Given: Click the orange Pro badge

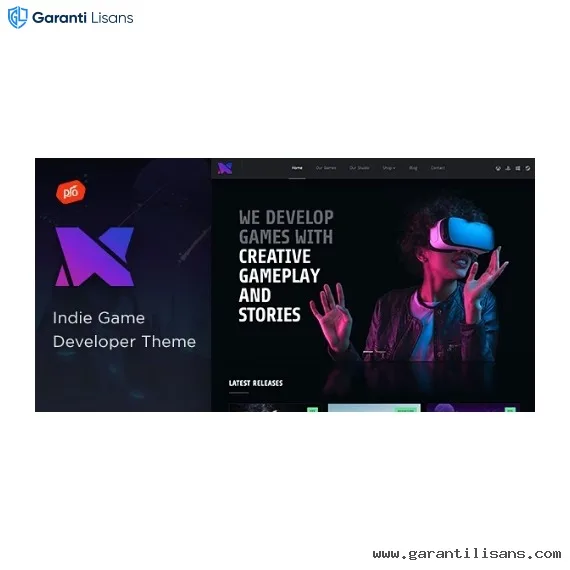Looking at the screenshot, I should point(71,192).
